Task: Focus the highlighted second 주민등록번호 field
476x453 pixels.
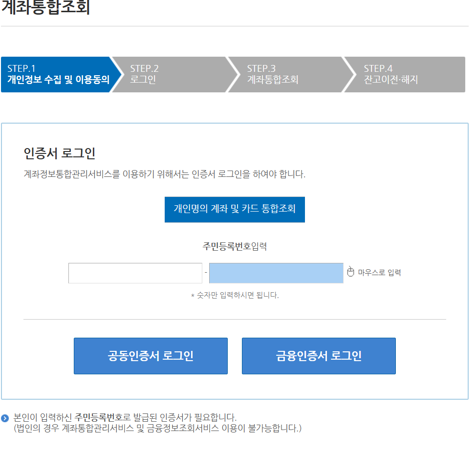Action: point(276,273)
